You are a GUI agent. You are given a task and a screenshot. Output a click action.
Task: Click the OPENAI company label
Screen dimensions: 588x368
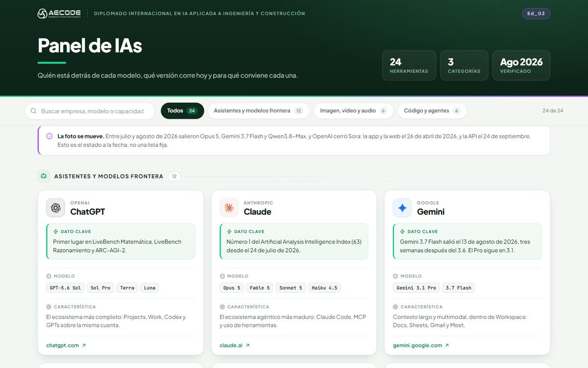80,203
